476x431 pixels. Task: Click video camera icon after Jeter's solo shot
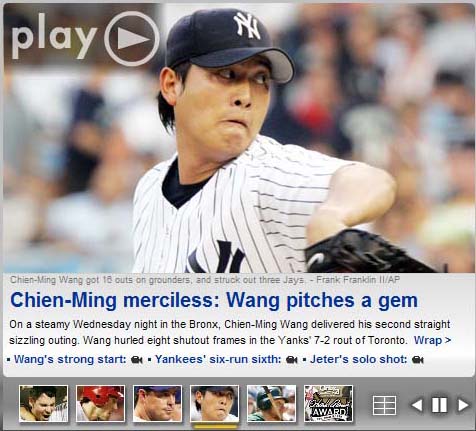(418, 360)
